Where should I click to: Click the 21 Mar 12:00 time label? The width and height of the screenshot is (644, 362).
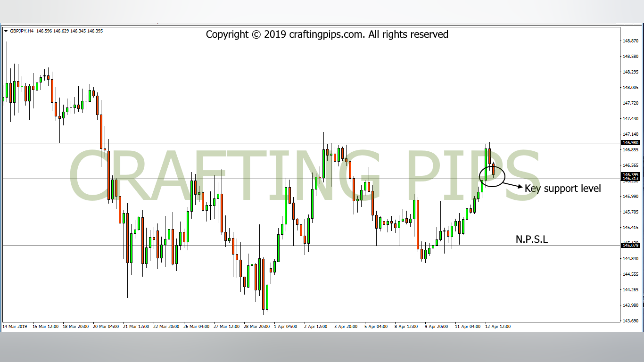(136, 327)
